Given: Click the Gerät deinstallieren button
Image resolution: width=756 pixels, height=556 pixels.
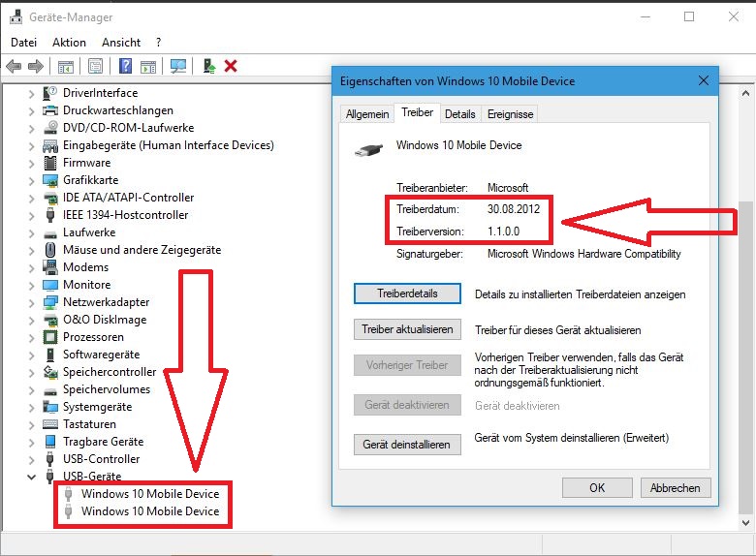Looking at the screenshot, I should tap(407, 445).
